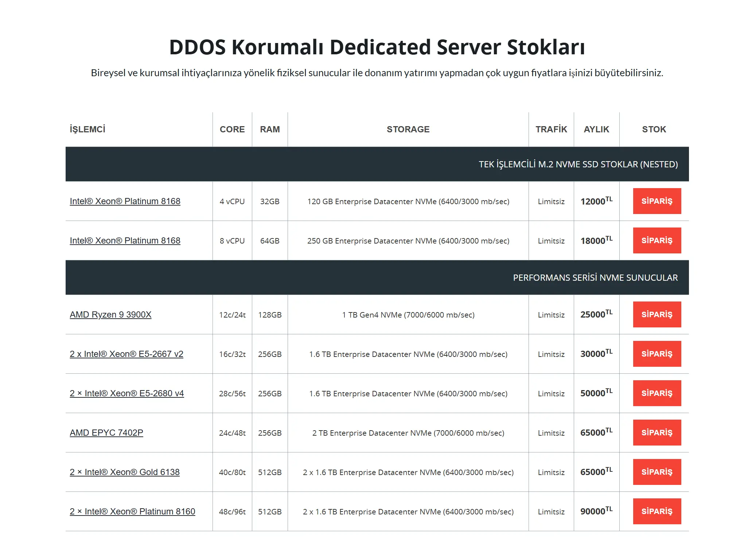This screenshot has height=560, width=744.
Task: Order the Xeon Gold 6138 server
Action: coord(657,472)
